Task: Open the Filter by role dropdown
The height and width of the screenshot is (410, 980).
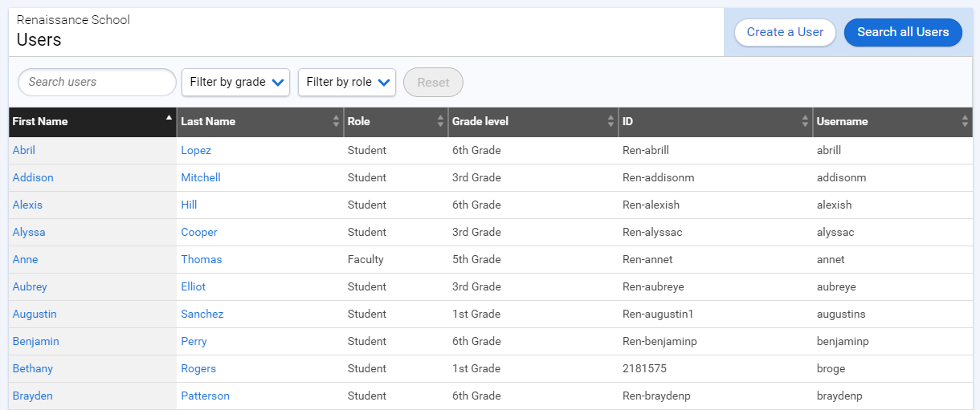Action: click(x=347, y=82)
